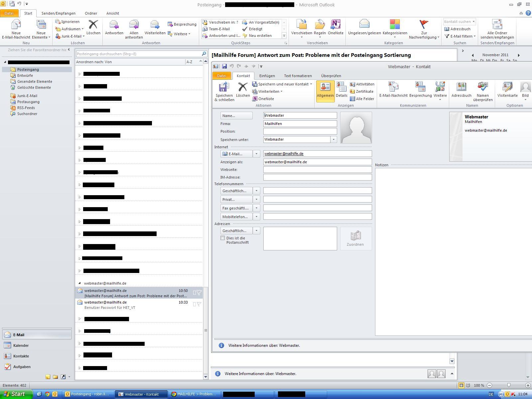
Task: Toggle flag on 10:50 webmaster message
Action: (199, 293)
